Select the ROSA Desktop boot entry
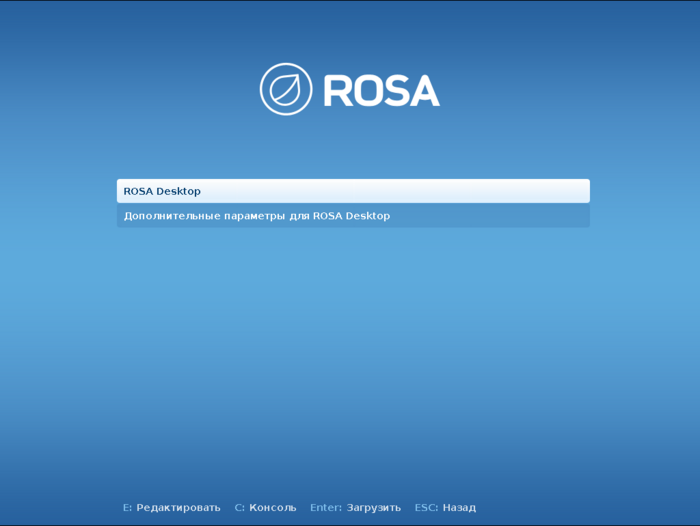 coord(353,191)
